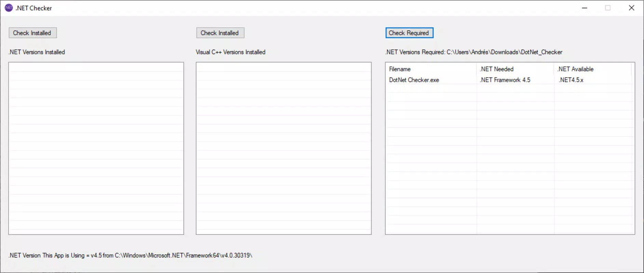The height and width of the screenshot is (273, 644).
Task: Click the Visual C++ Versions Installed label
Action: click(230, 52)
